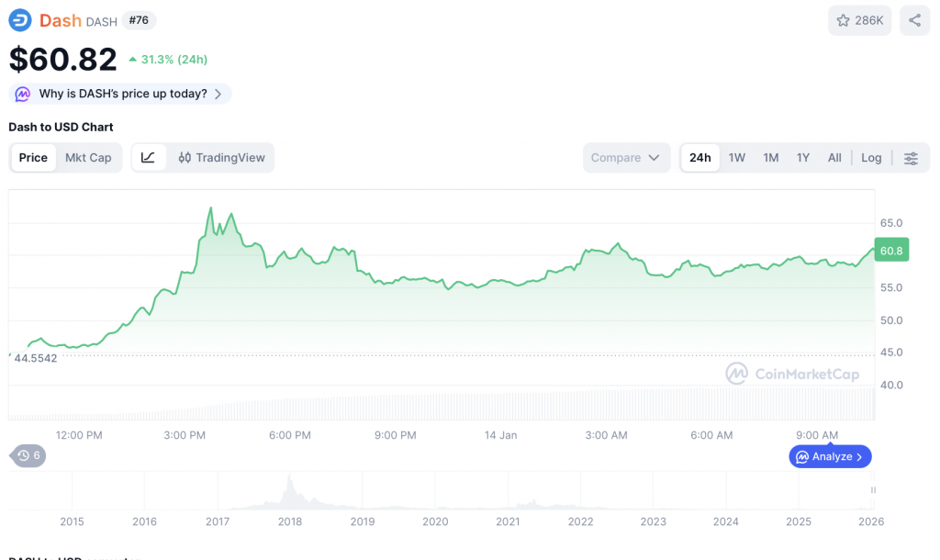Select the 1Y time range tab
The width and height of the screenshot is (940, 560).
[x=802, y=158]
